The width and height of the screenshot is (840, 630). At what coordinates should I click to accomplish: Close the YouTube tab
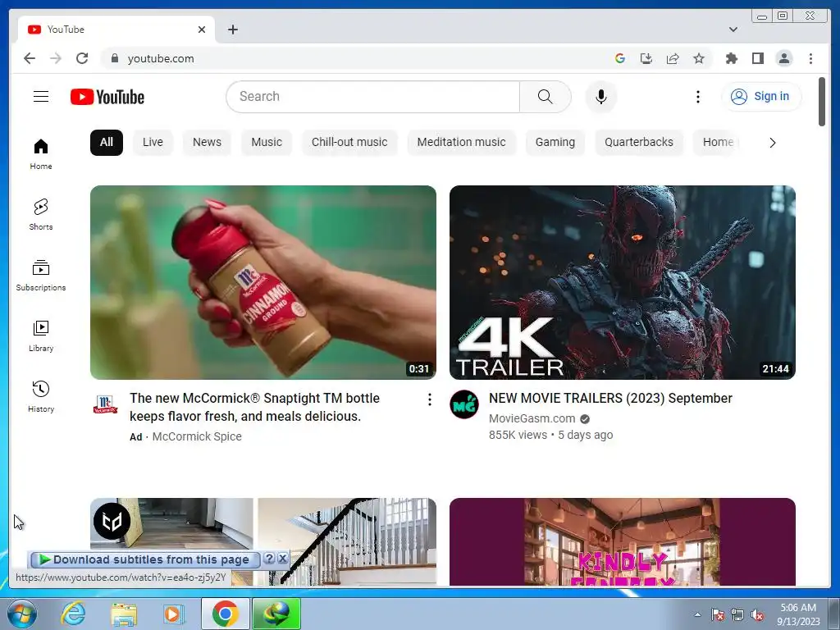pos(202,30)
